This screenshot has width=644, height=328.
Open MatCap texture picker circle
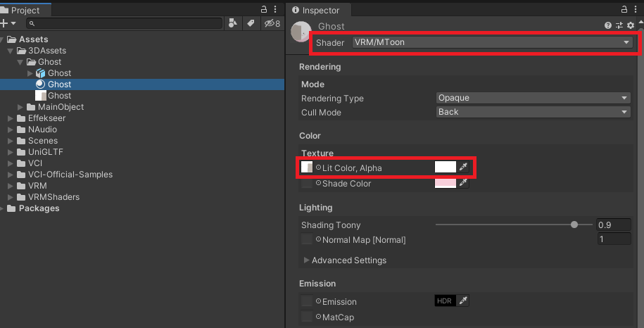pyautogui.click(x=318, y=317)
